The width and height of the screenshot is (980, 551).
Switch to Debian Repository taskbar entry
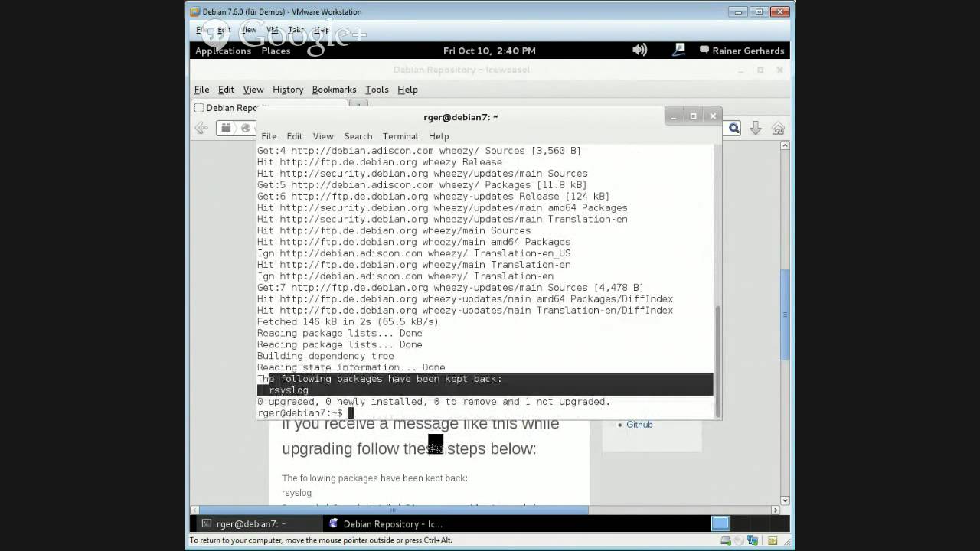point(387,524)
